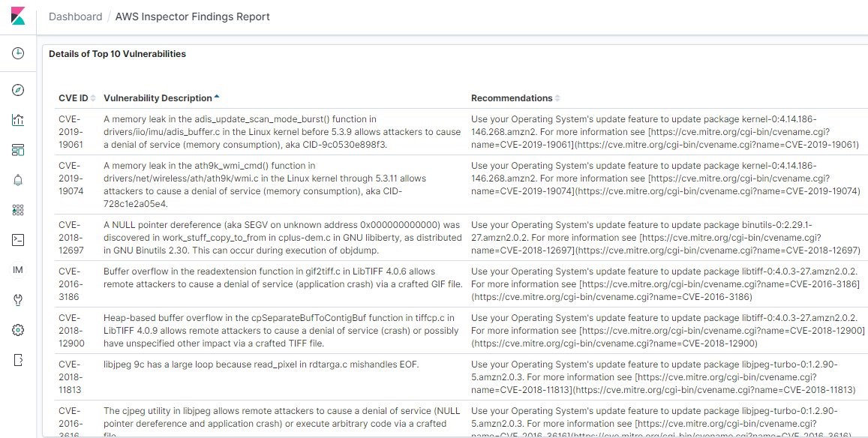Click libjpeg-turbo recommendation for CVE-2018-11813
Image resolution: width=868 pixels, height=438 pixels.
pos(663,377)
